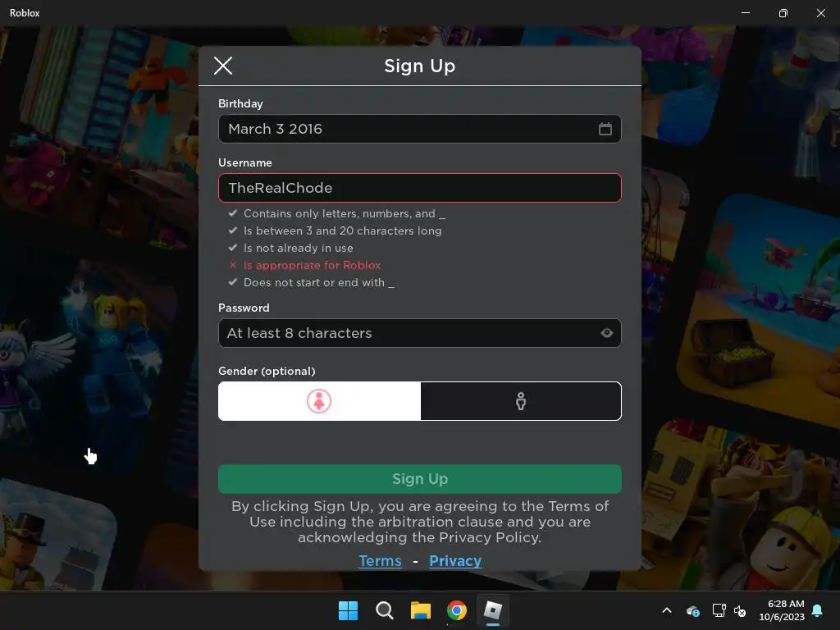
Task: Click the network display tray icon
Action: point(719,610)
